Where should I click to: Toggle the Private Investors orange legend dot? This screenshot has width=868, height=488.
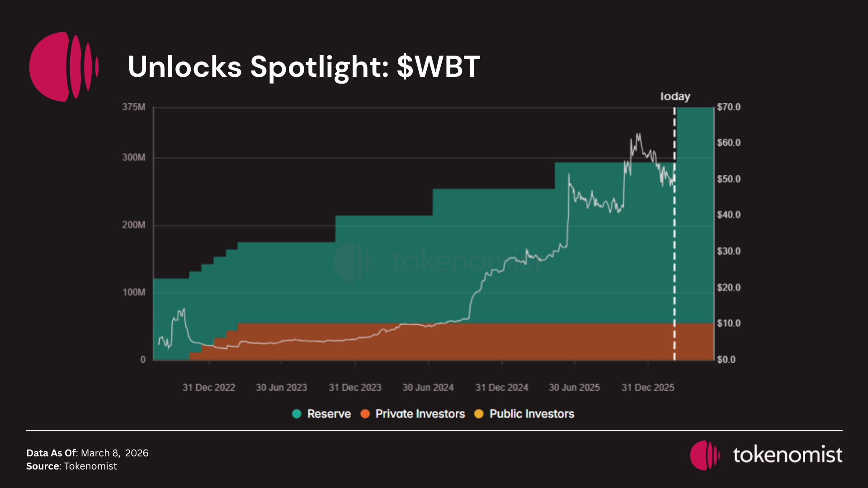[x=365, y=414]
